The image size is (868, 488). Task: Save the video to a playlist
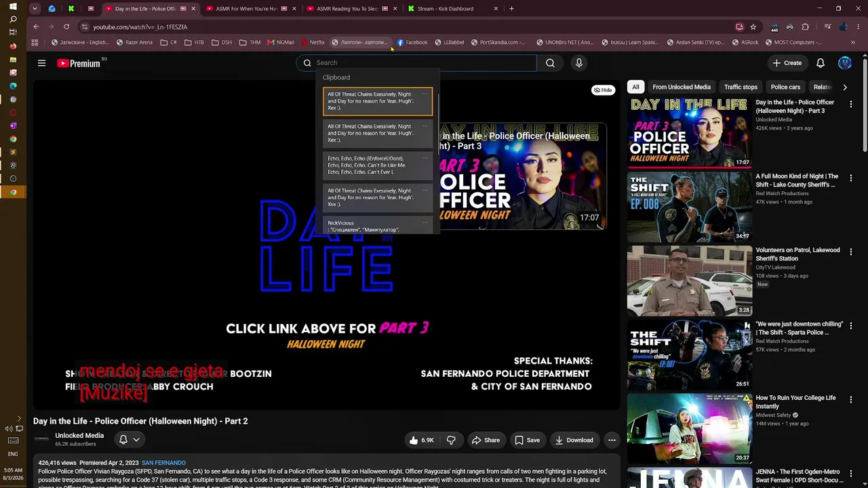527,440
